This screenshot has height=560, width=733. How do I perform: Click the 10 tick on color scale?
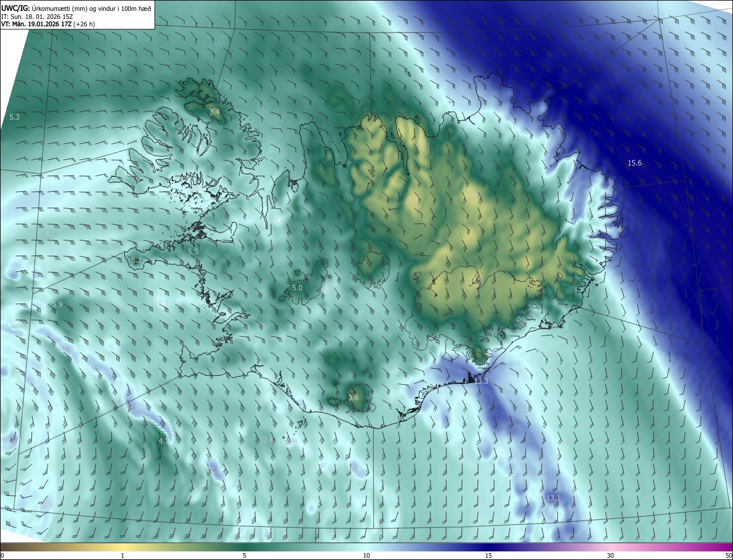pyautogui.click(x=366, y=555)
